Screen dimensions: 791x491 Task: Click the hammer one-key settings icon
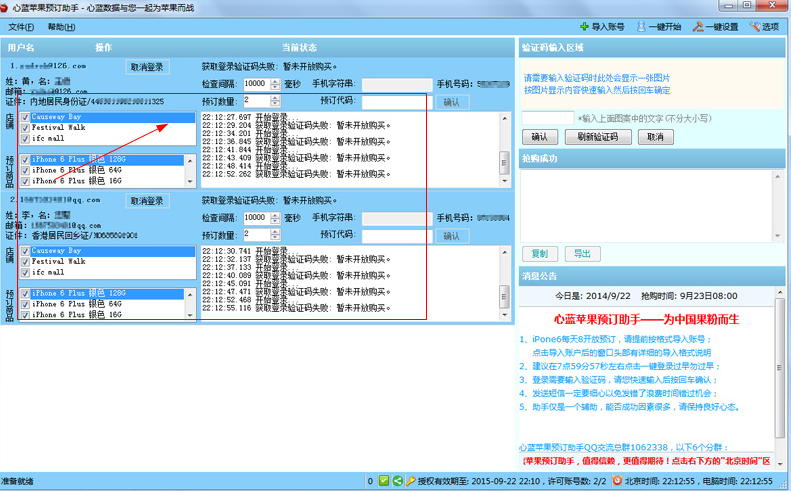coord(698,27)
